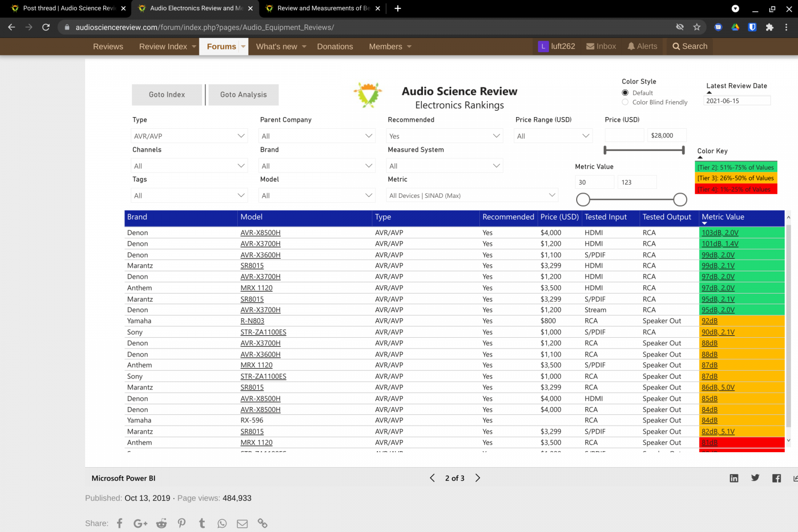Open Price Range (USD) dropdown
Screen dimensions: 798x532
553,136
